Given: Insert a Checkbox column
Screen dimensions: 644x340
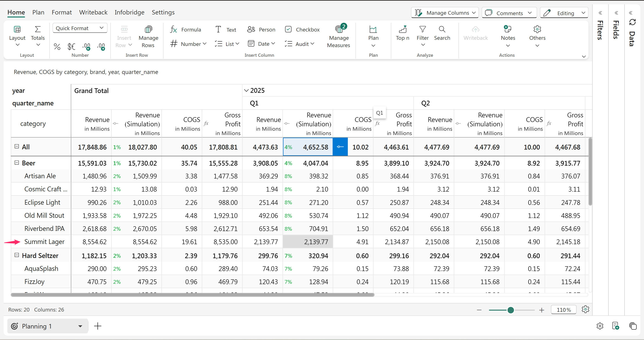Looking at the screenshot, I should [x=302, y=30].
